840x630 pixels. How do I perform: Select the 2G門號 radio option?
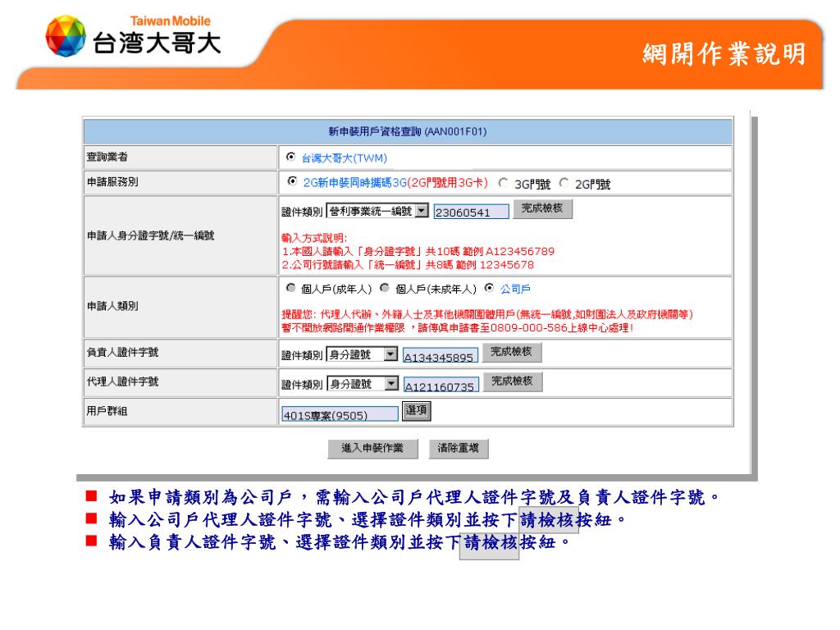564,183
